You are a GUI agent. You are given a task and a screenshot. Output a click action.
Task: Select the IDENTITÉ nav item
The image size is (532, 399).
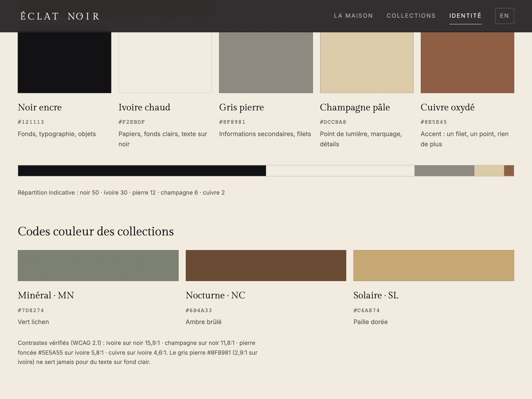click(465, 16)
